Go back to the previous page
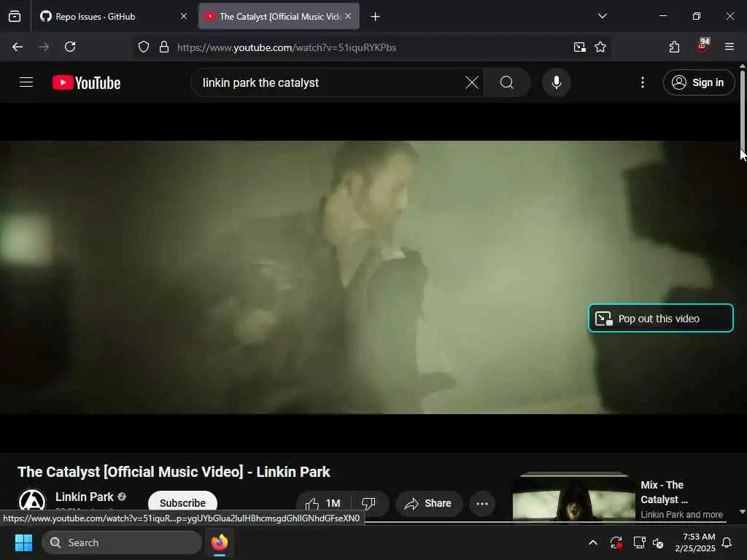747x560 pixels. pyautogui.click(x=18, y=47)
